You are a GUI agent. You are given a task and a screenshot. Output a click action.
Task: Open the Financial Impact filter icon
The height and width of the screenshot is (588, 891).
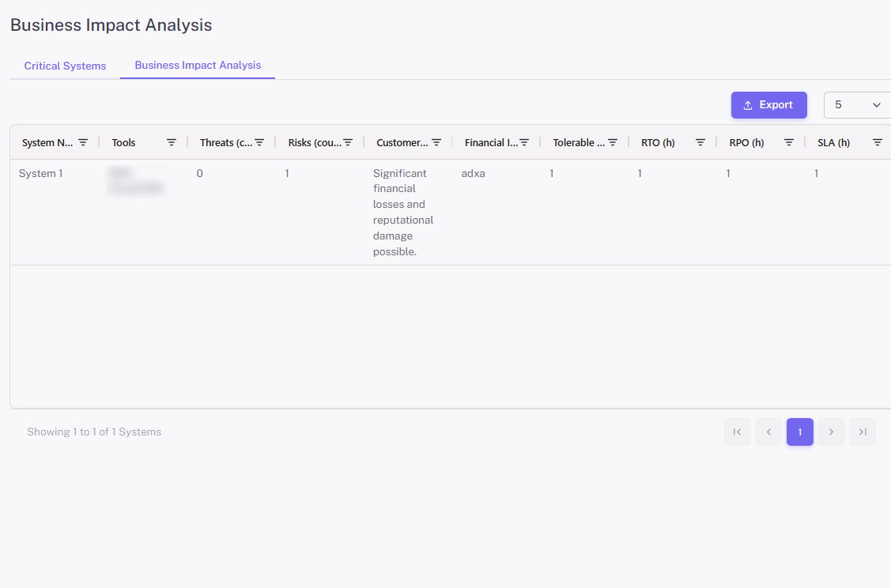click(x=524, y=143)
